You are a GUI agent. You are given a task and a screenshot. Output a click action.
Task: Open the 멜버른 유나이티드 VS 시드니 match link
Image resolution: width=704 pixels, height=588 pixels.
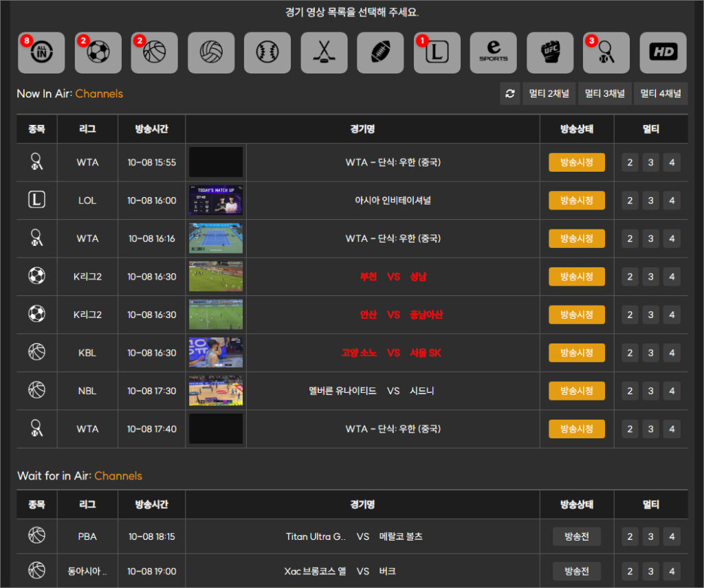click(x=372, y=391)
